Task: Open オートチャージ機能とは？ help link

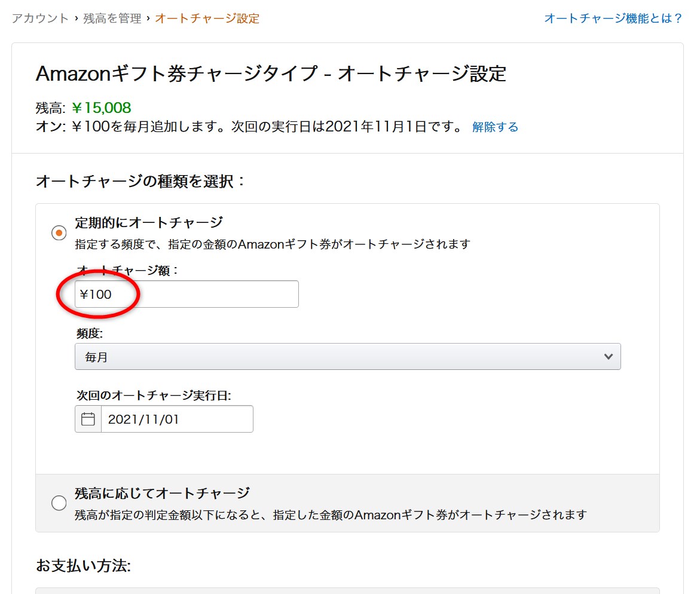Action: pos(613,19)
